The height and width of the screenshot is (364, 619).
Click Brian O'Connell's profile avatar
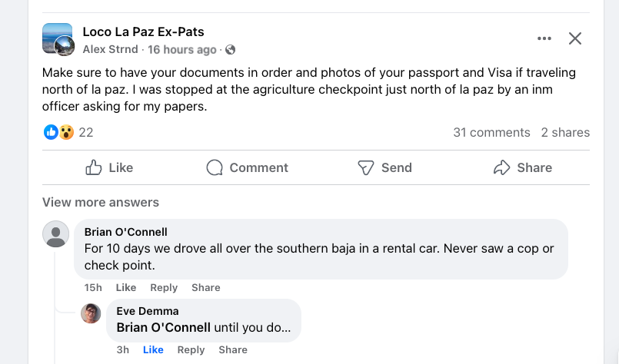(55, 233)
